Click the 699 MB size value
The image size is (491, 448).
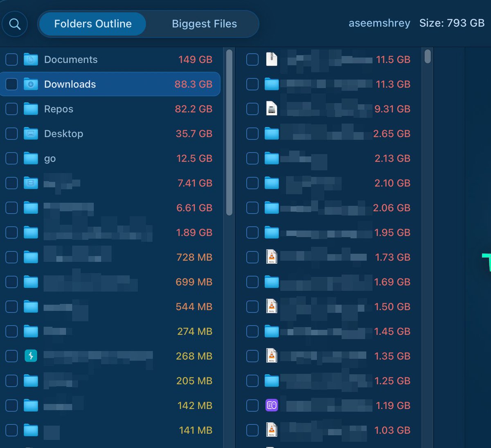tap(194, 282)
